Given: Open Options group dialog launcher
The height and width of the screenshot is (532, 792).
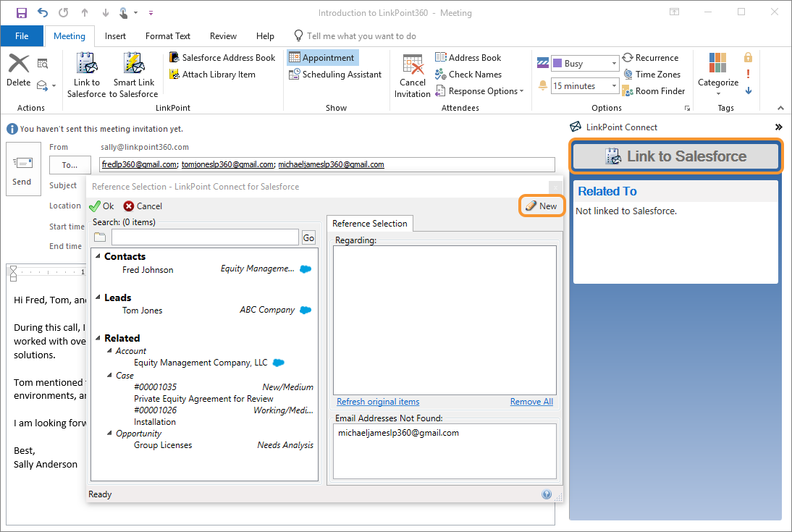Looking at the screenshot, I should tap(687, 108).
